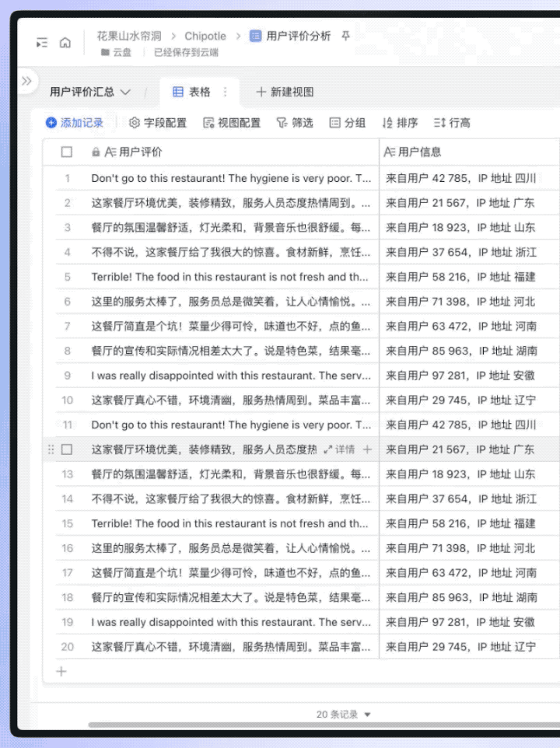Screen dimensions: 560x748
Task: Click the 视图配置 icon
Action: tap(208, 123)
